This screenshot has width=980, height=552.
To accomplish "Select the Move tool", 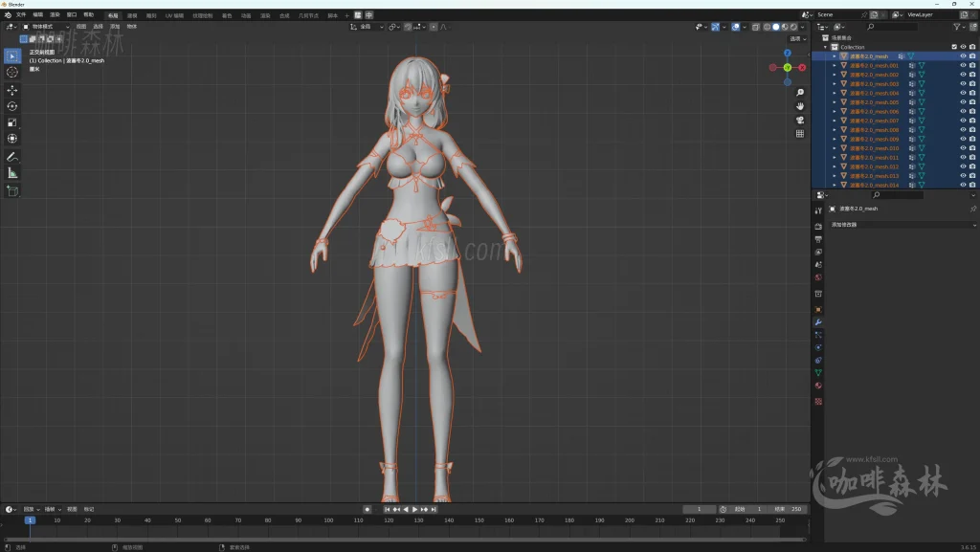I will [x=11, y=90].
